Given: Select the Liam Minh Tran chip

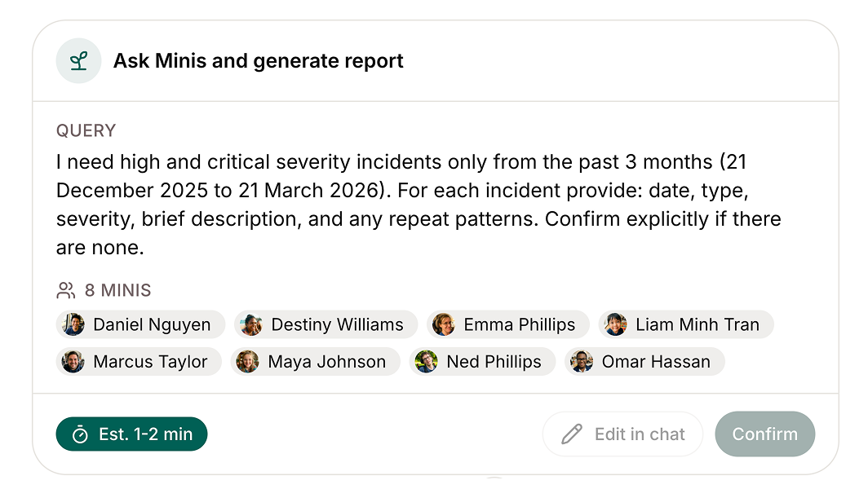Looking at the screenshot, I should 686,324.
